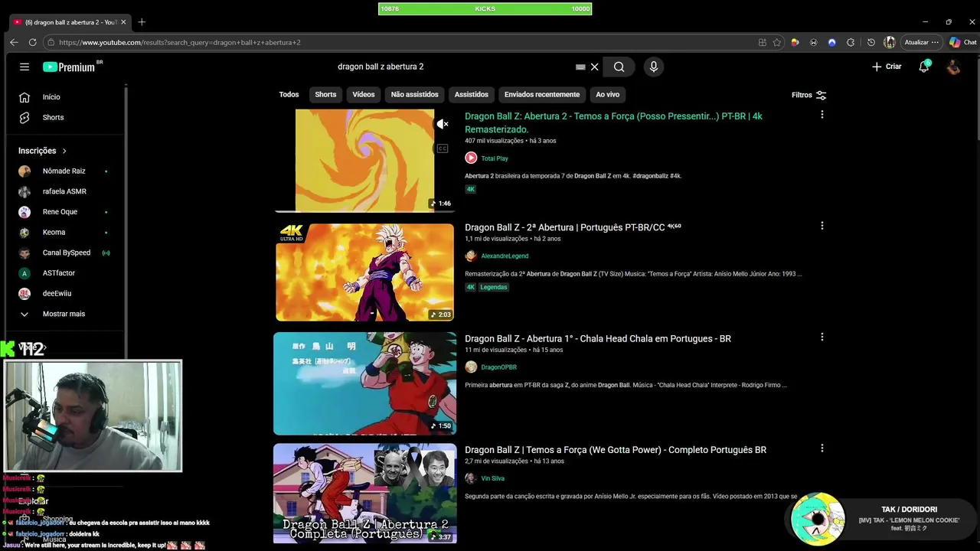The image size is (980, 551).
Task: Open Total Play channel link
Action: coord(495,158)
